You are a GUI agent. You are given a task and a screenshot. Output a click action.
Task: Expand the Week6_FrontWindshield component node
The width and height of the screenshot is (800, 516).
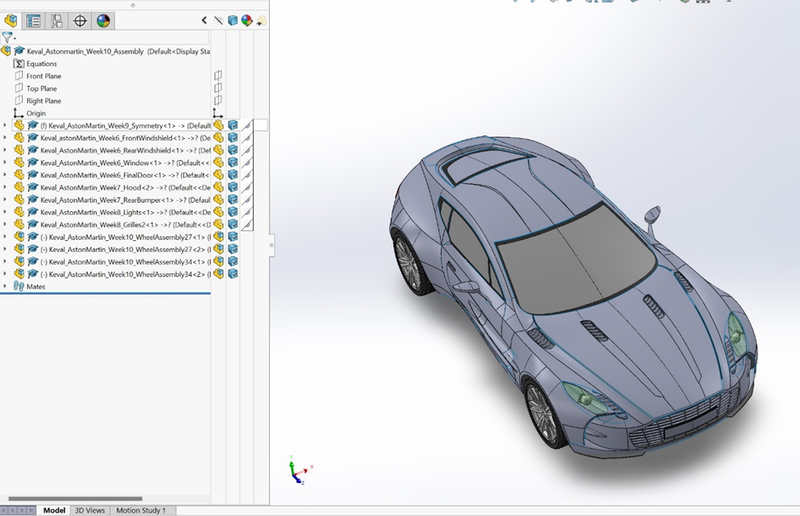5,137
